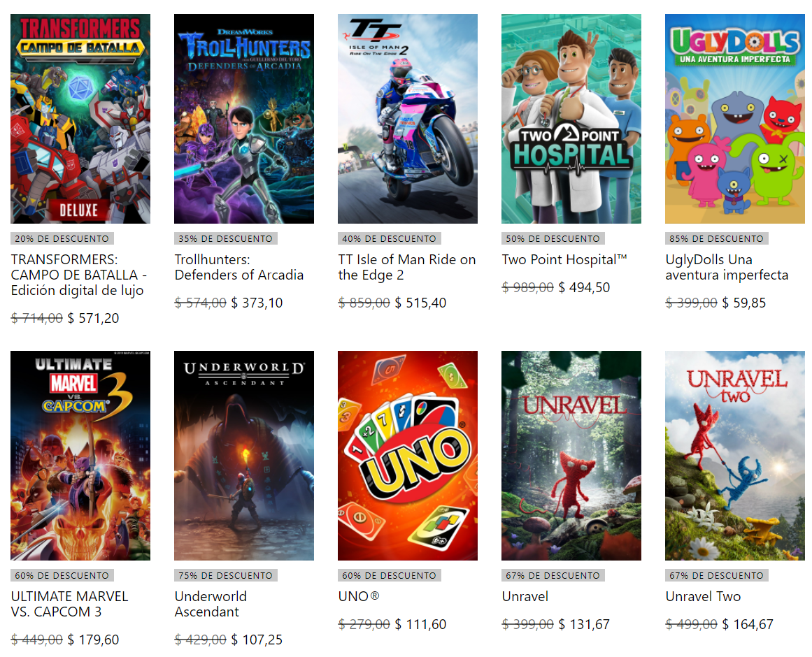Open the UglyDolls game cover art

[x=735, y=119]
